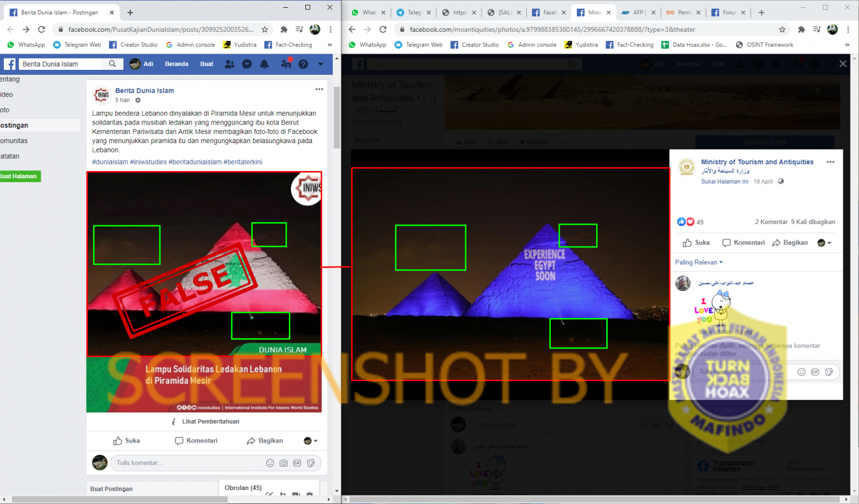859x504 pixels.
Task: Open new tab in left browser window
Action: [130, 12]
